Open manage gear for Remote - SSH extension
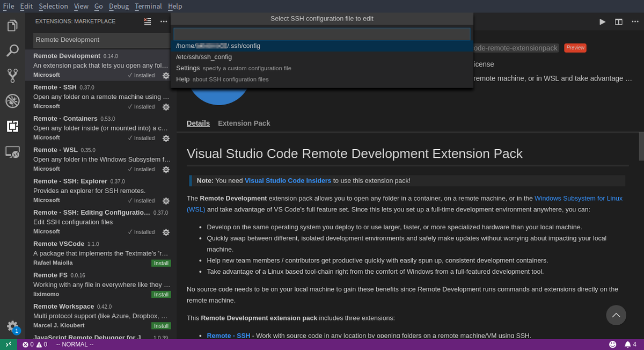644x350 pixels. coord(166,106)
